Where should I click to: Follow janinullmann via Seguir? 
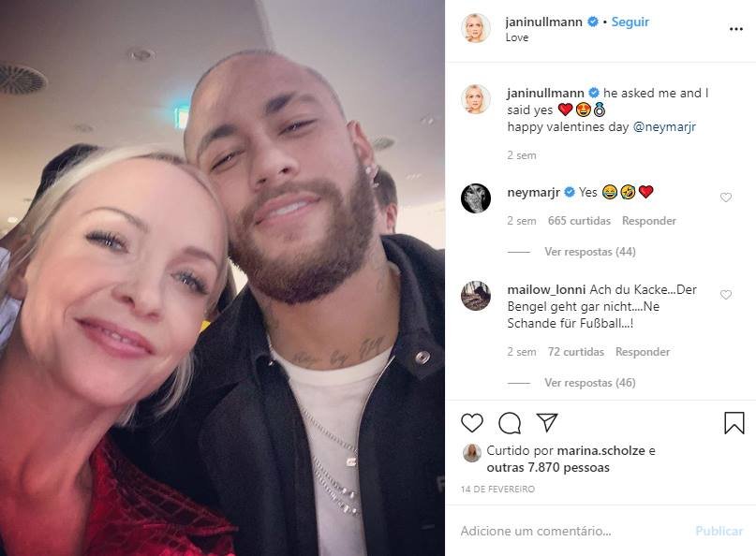(x=630, y=22)
